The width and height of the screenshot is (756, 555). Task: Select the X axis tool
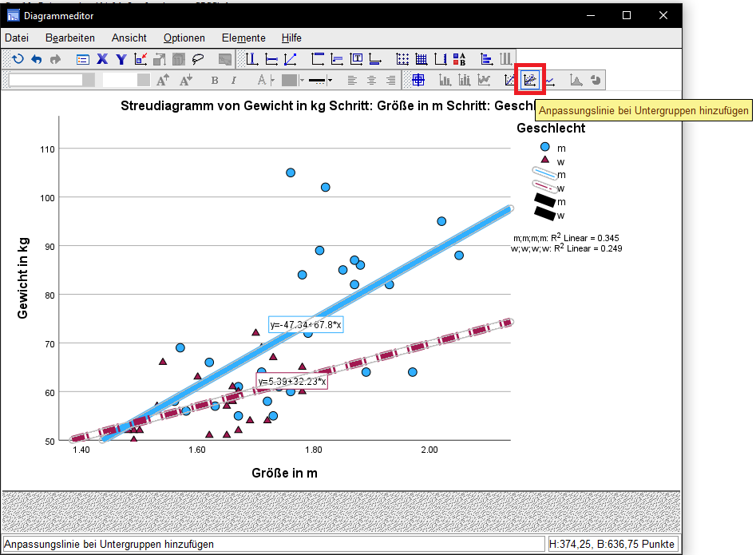tap(102, 58)
